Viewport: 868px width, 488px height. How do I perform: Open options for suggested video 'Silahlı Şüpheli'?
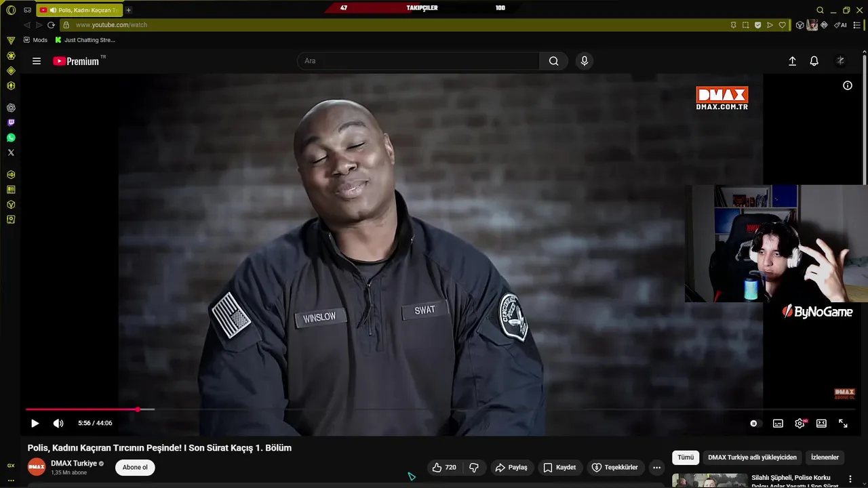850,479
